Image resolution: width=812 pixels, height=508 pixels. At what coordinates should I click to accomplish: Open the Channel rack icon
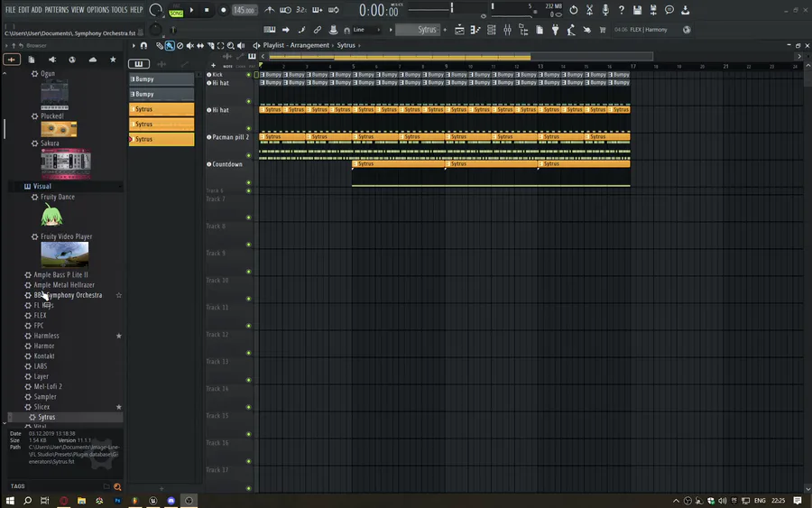click(x=491, y=30)
